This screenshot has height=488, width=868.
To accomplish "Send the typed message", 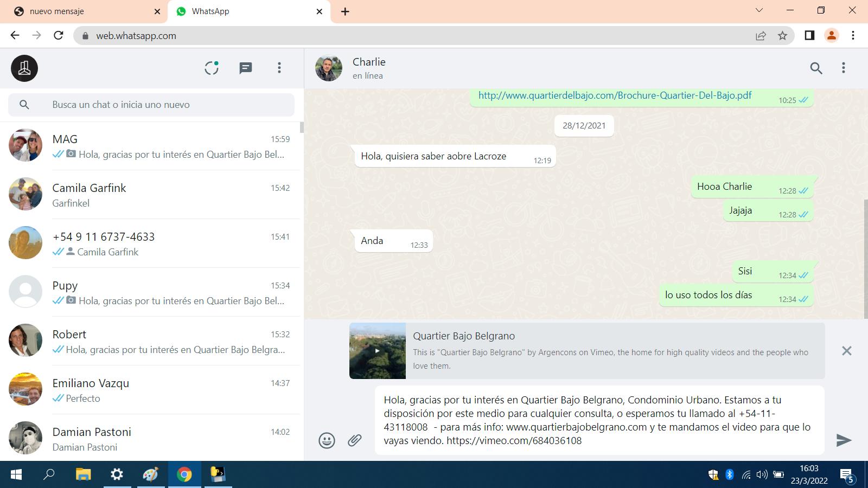I will point(844,440).
